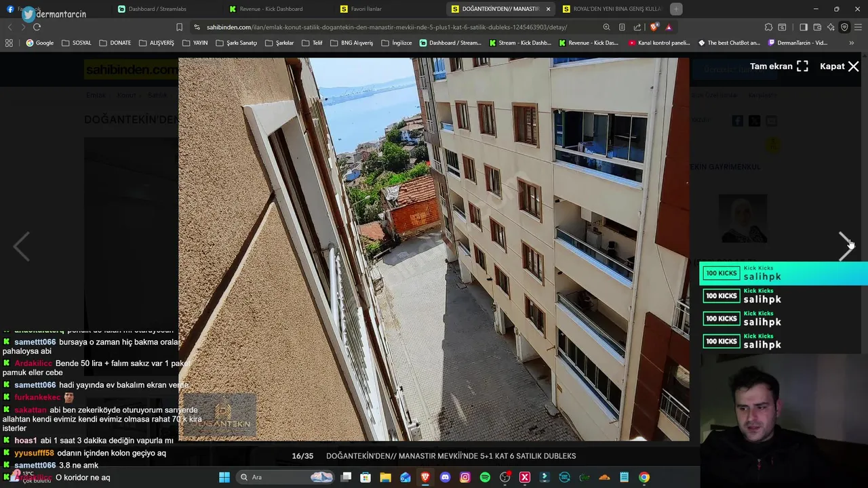Image resolution: width=868 pixels, height=488 pixels.
Task: Reload the page in the browser
Action: click(37, 27)
